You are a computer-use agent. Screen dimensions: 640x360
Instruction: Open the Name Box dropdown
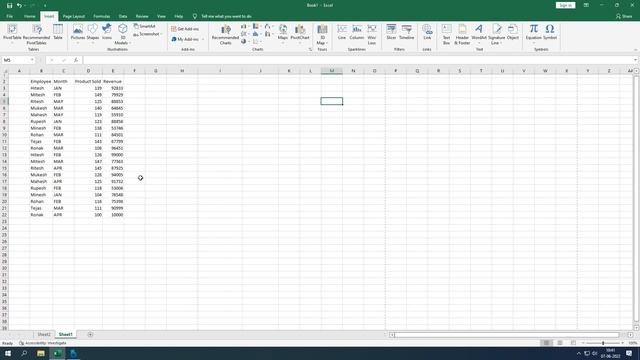tap(32, 60)
